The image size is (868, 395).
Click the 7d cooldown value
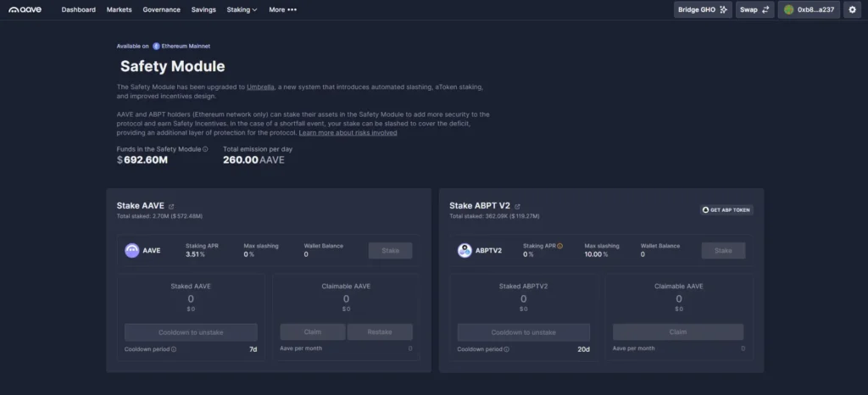[253, 349]
